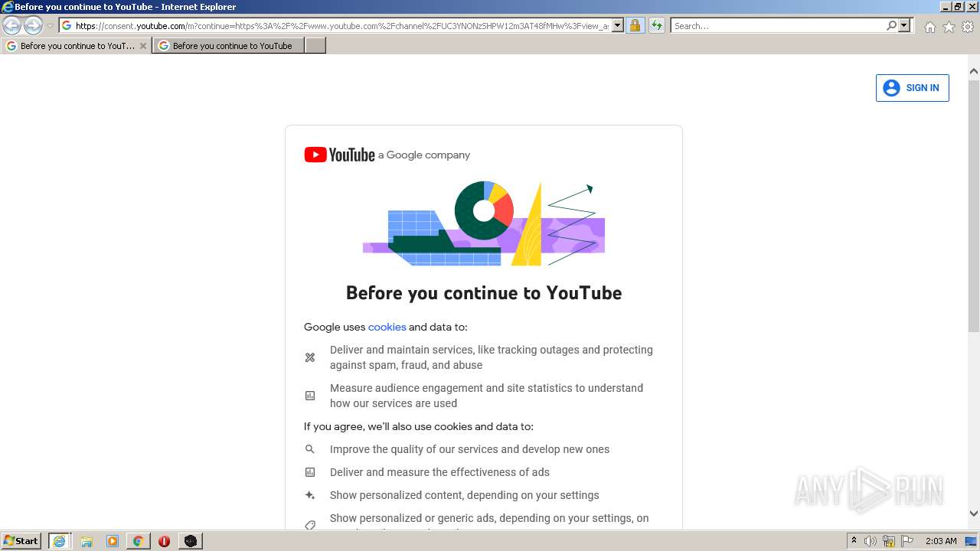View the security lock report icon
980x551 pixels.
click(x=635, y=26)
